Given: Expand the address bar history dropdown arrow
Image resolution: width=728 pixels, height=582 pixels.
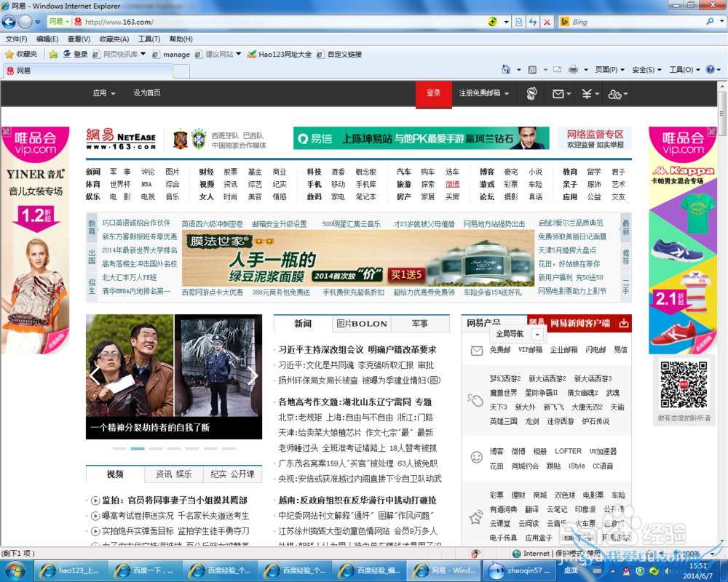Looking at the screenshot, I should [x=506, y=22].
